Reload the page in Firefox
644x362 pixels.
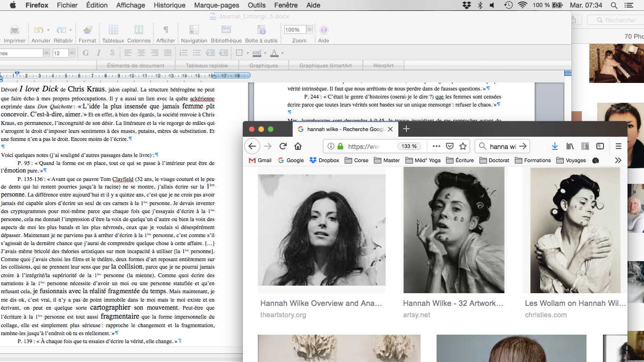click(x=283, y=146)
